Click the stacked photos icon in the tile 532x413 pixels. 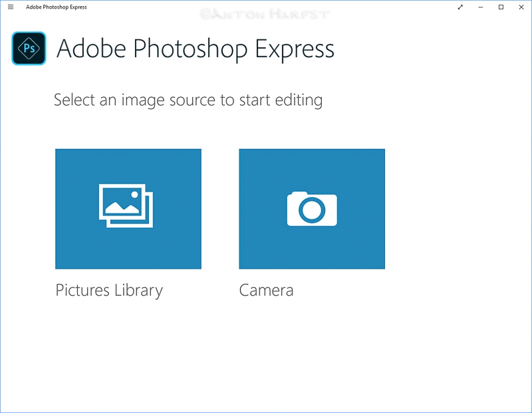point(126,206)
